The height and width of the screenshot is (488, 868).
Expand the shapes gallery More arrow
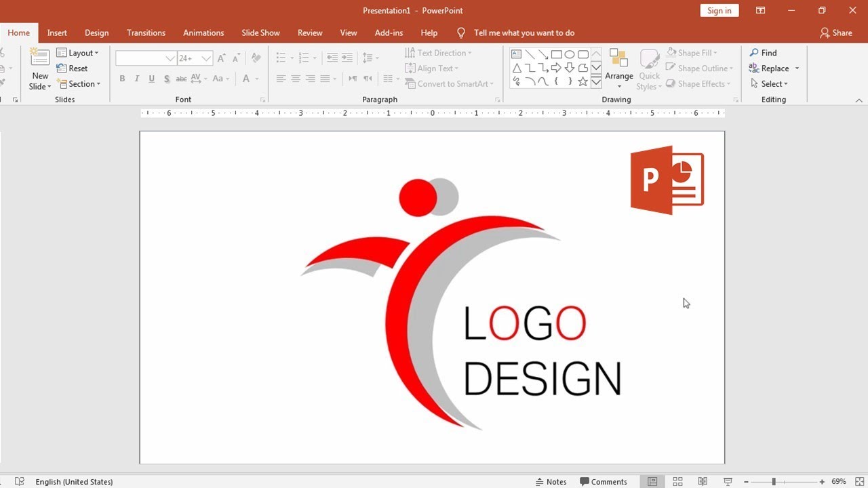(x=596, y=82)
